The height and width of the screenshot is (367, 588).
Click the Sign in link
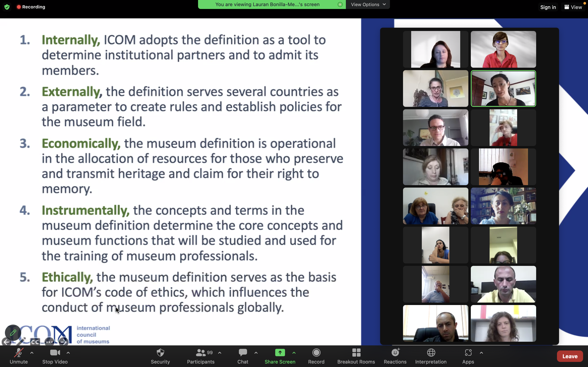pyautogui.click(x=548, y=7)
